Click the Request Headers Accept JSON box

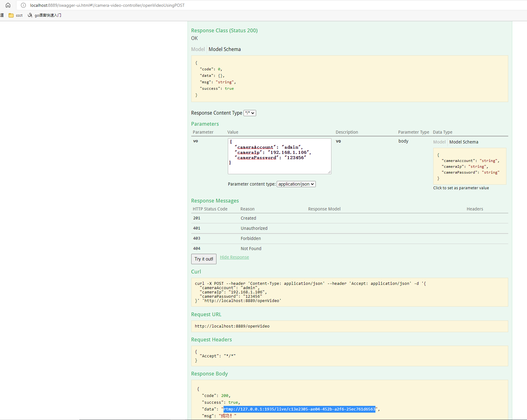[x=350, y=356]
